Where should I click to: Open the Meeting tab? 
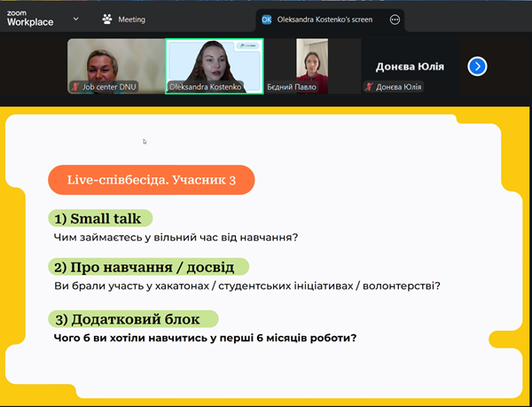(123, 19)
